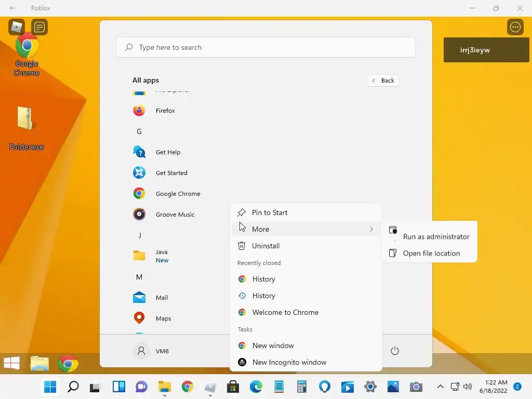Image resolution: width=532 pixels, height=399 pixels.
Task: Select New Incognito window task
Action: (305, 362)
